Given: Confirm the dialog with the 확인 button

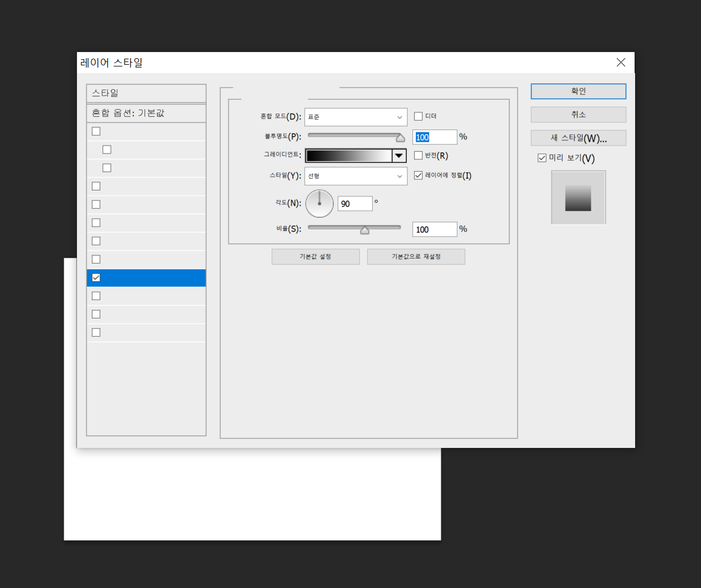Looking at the screenshot, I should [578, 91].
